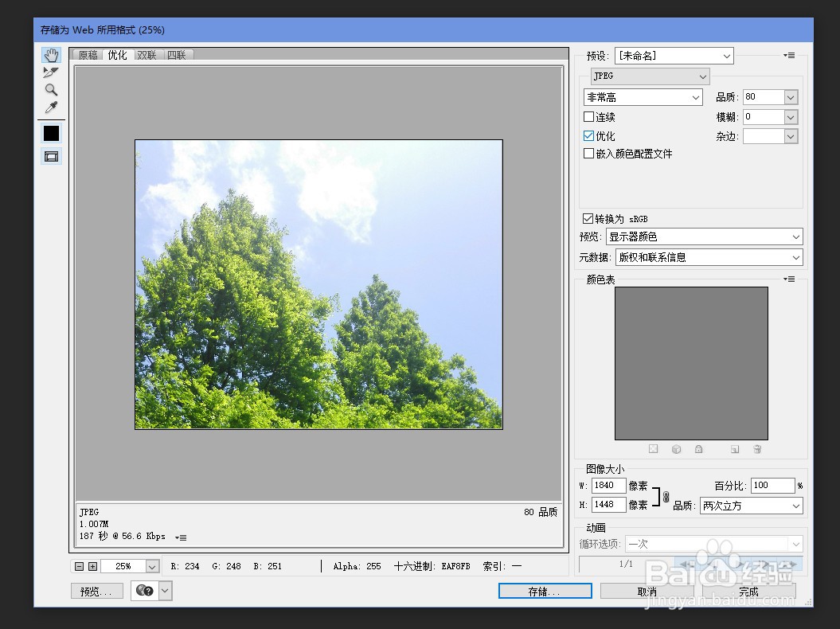Click the browser preview icon
Image resolution: width=840 pixels, height=629 pixels.
pyautogui.click(x=145, y=591)
